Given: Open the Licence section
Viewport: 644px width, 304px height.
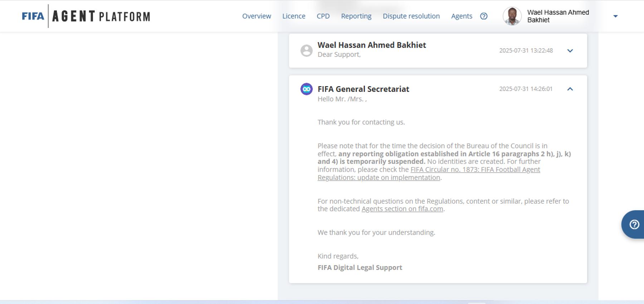Looking at the screenshot, I should click(294, 16).
